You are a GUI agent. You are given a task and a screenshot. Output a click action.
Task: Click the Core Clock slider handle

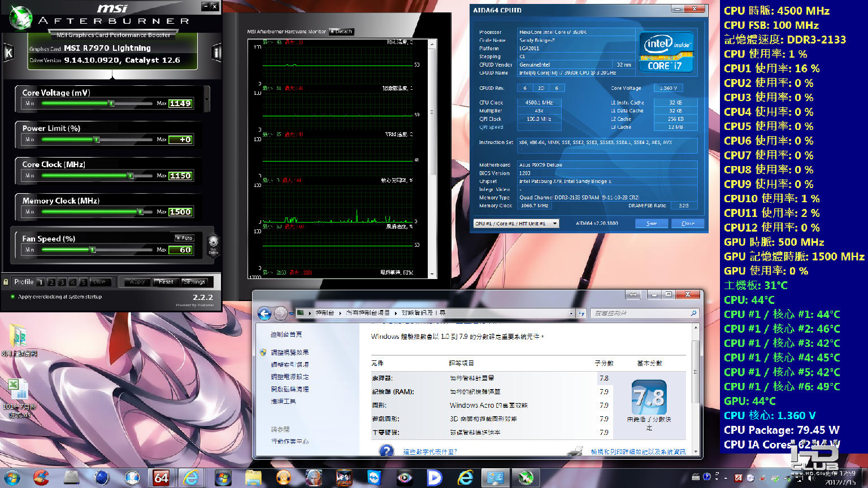[131, 176]
